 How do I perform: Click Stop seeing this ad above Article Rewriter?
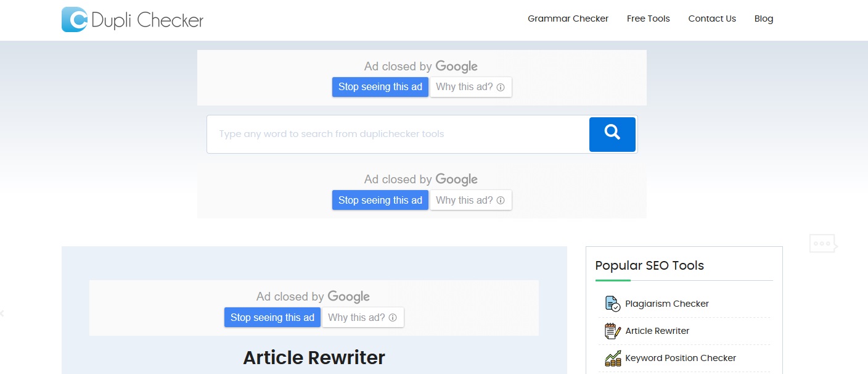click(272, 317)
